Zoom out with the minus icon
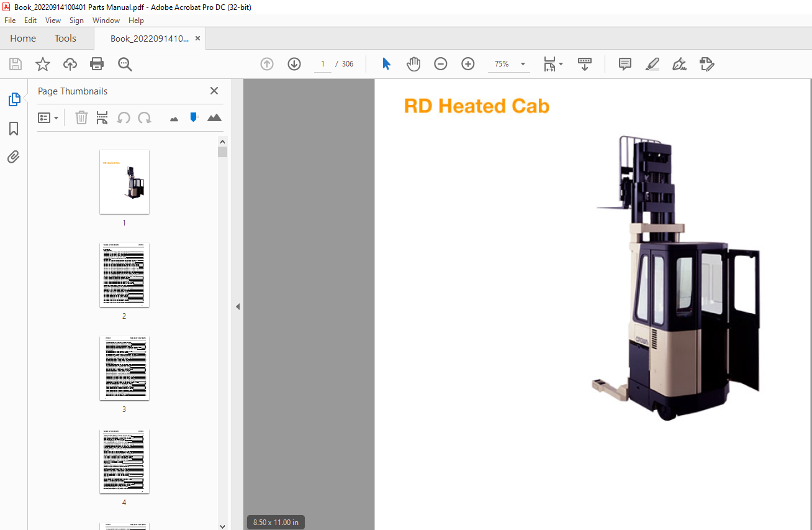The image size is (812, 530). [x=441, y=64]
